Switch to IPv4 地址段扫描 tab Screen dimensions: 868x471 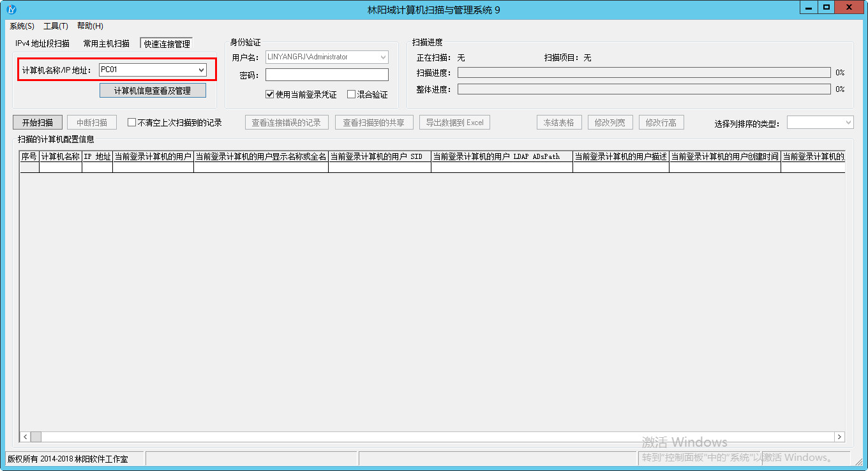pos(42,43)
